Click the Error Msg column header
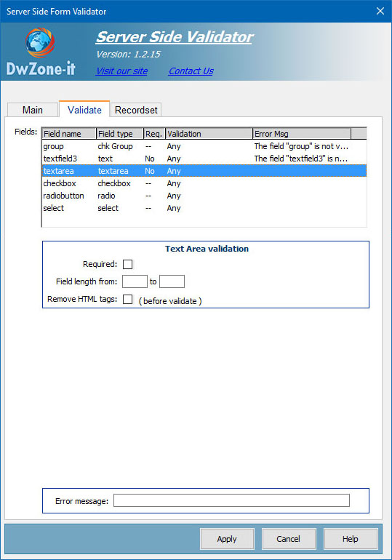This screenshot has width=392, height=560. click(x=301, y=134)
